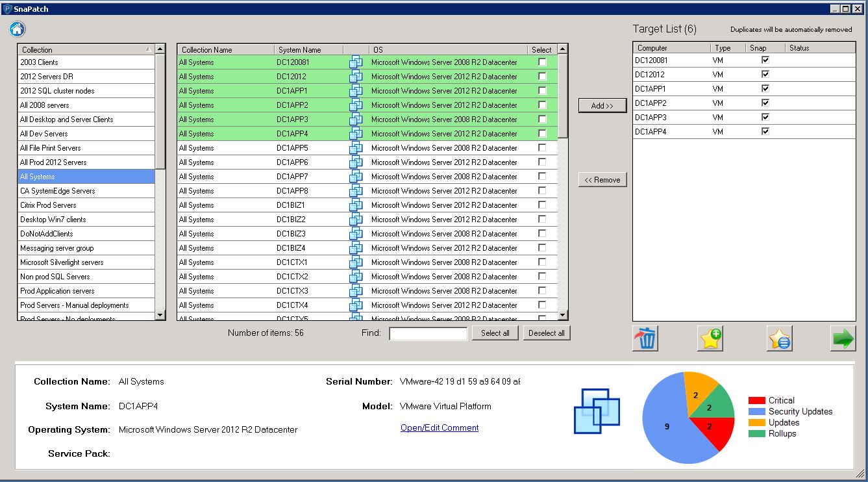Click VM icon in DC1APP7 row

[x=356, y=177]
